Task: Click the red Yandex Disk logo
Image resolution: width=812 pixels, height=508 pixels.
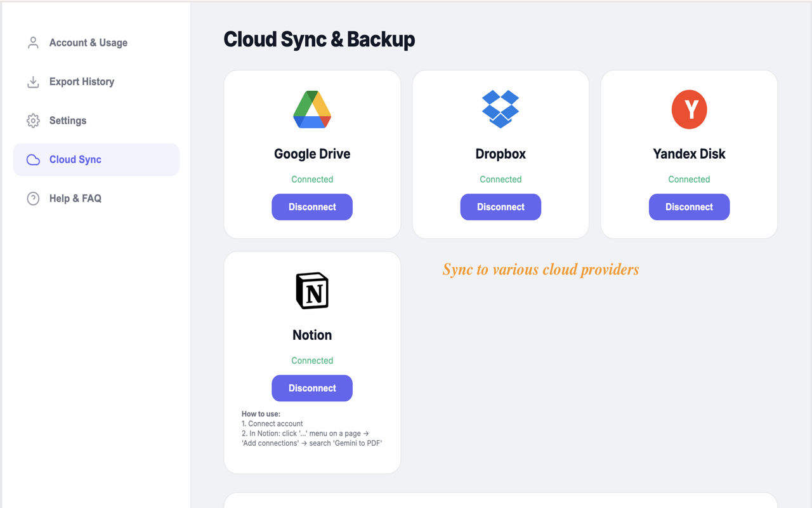Action: click(x=689, y=109)
